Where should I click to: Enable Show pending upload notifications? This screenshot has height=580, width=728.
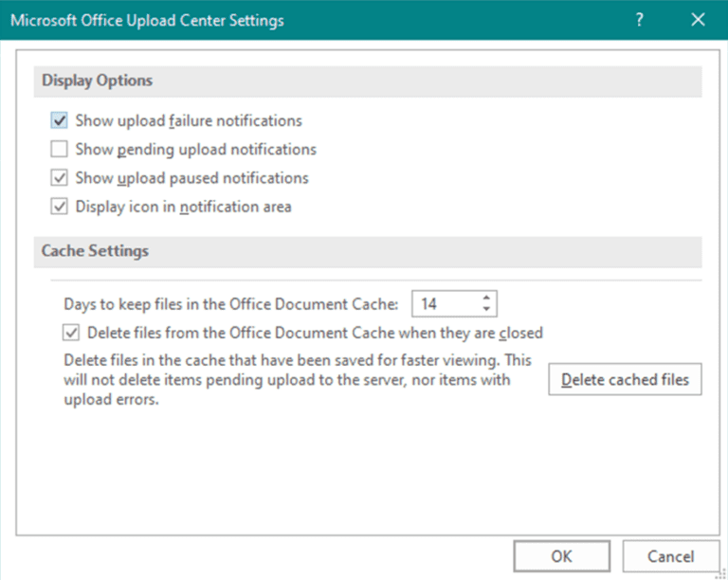click(x=60, y=150)
